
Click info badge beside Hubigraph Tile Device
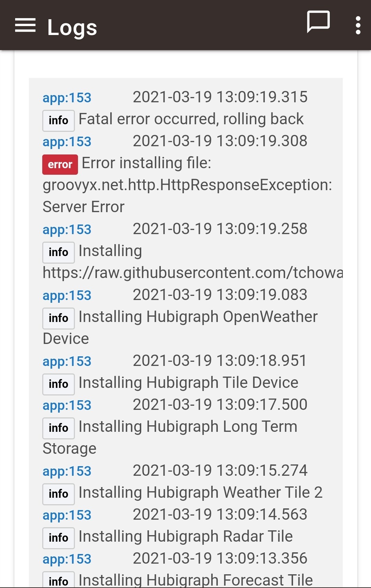58,384
